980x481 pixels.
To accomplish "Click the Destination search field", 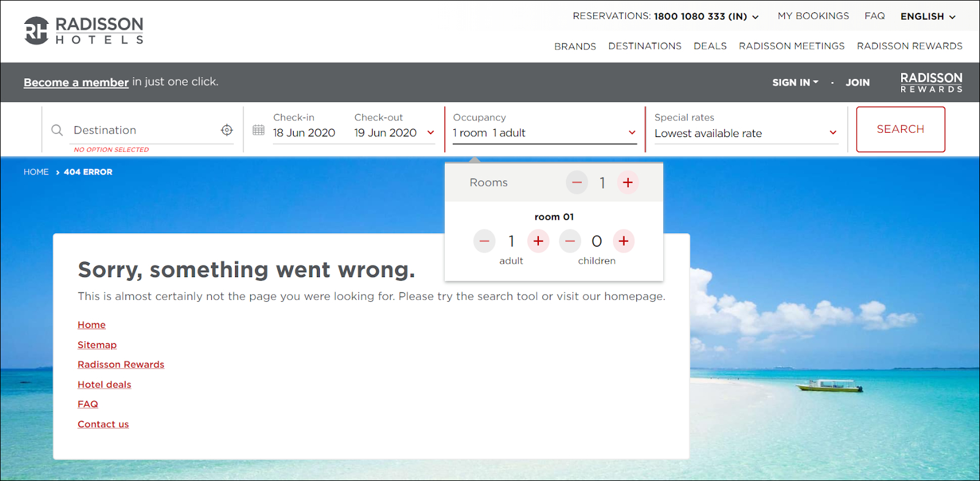I will [x=144, y=130].
